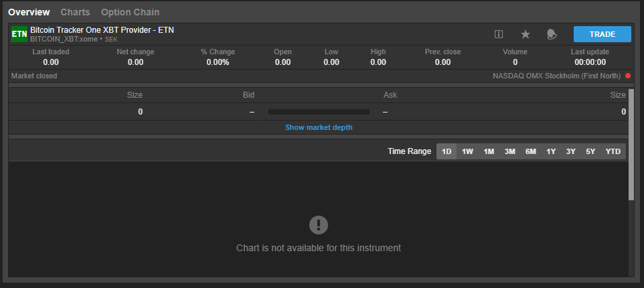
Task: Click the bid-ask spread bar
Action: [319, 112]
